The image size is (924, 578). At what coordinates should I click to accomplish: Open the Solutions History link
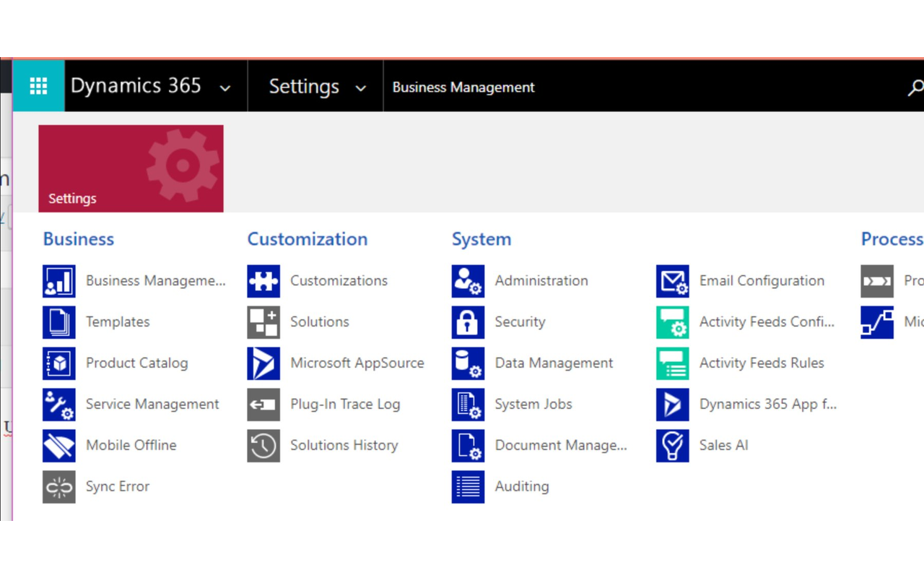point(344,446)
